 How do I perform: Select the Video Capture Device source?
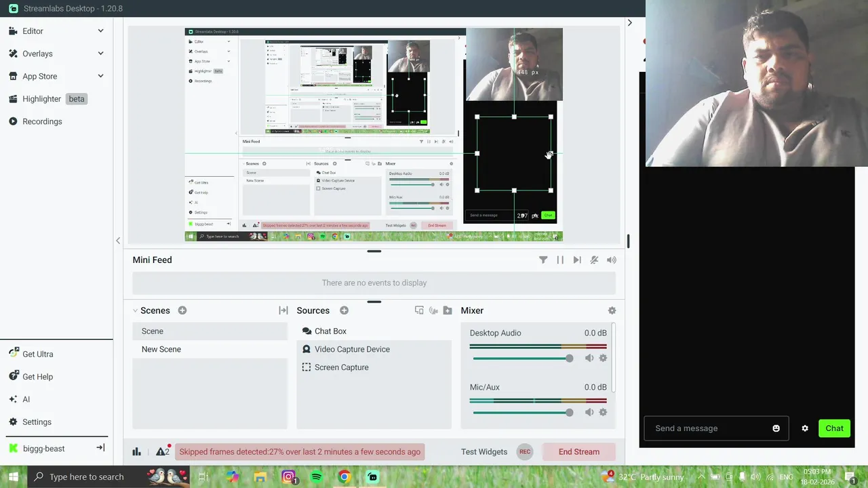(374, 349)
